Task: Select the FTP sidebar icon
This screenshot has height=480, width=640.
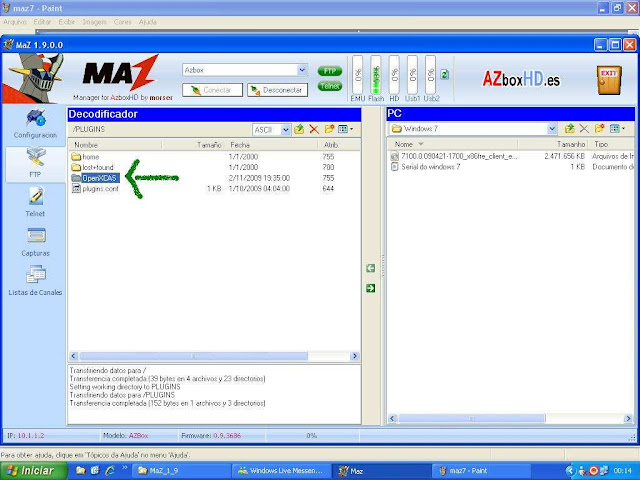Action: pos(35,163)
